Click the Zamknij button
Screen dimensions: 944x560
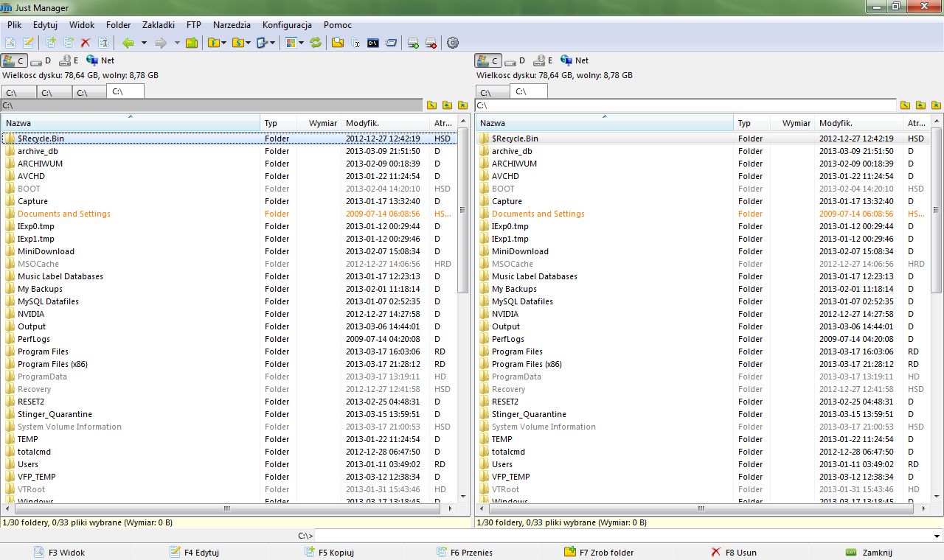[870, 552]
